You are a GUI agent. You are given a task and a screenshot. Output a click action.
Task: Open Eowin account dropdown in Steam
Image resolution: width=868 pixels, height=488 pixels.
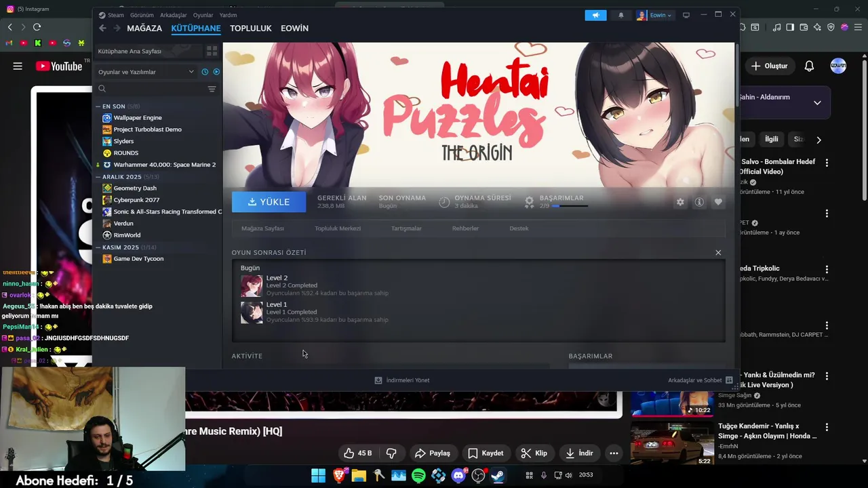point(654,15)
